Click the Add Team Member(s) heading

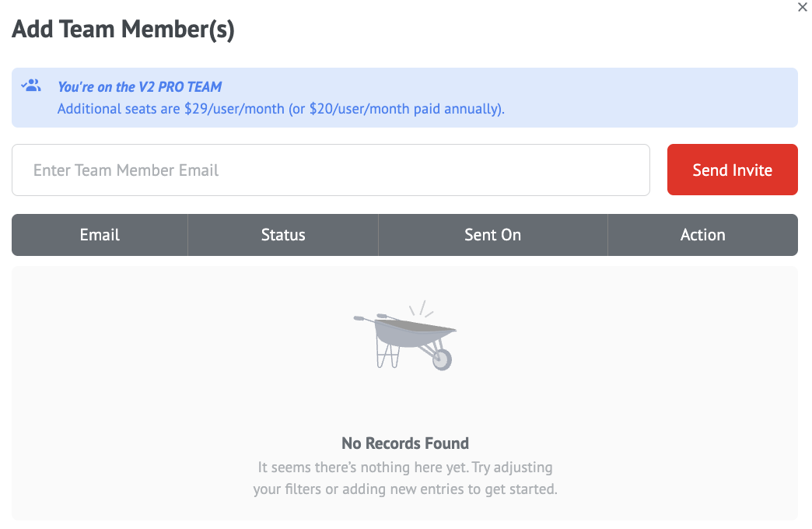(123, 30)
